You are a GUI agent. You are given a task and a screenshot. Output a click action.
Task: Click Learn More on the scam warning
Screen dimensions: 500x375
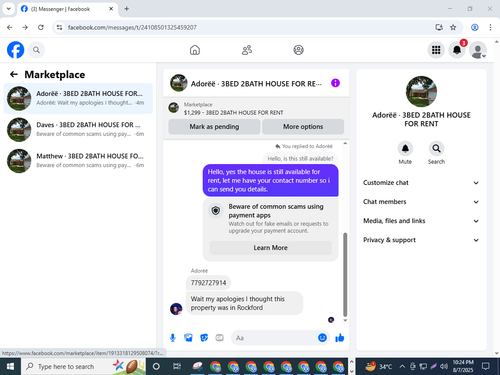(x=270, y=248)
